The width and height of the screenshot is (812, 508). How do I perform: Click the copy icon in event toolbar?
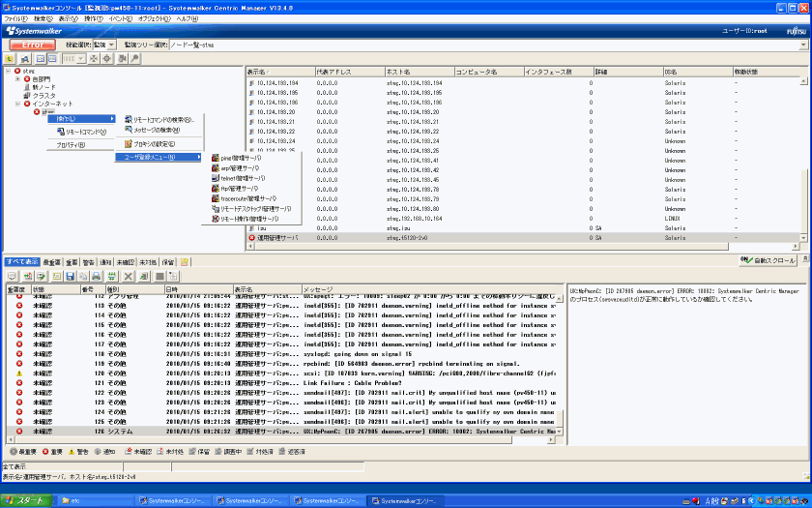(x=83, y=277)
